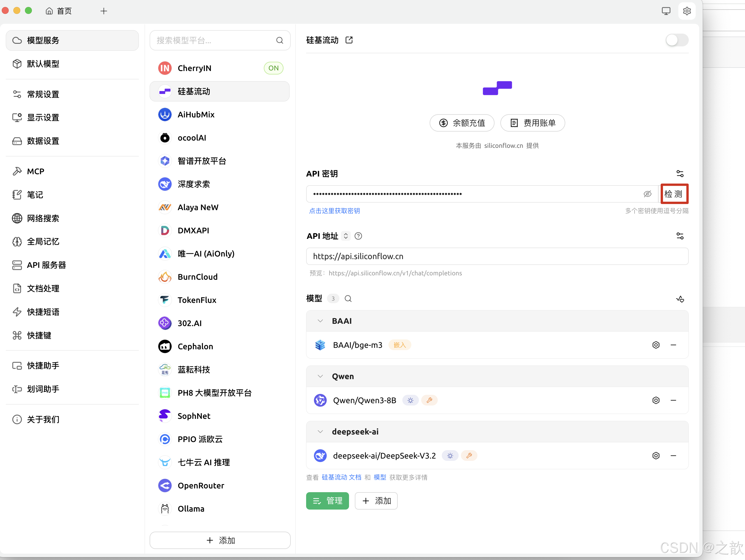Collapse the BAAI model group
Image resolution: width=745 pixels, height=560 pixels.
[x=320, y=321]
